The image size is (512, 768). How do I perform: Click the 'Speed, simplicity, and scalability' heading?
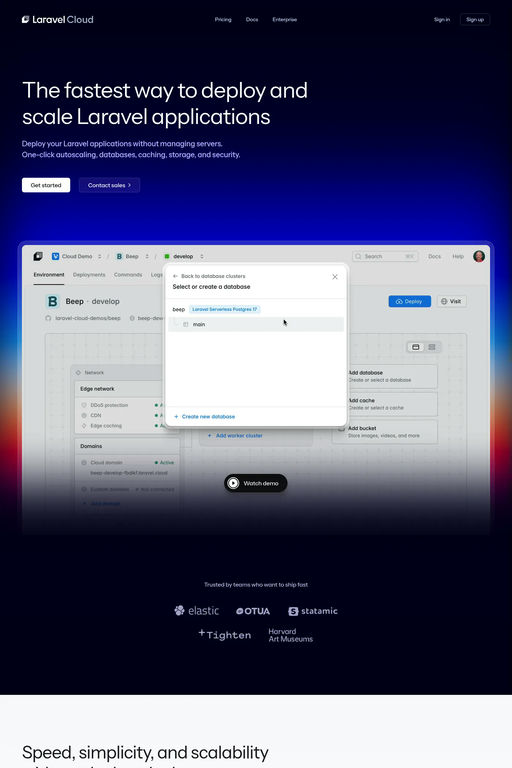(x=145, y=752)
